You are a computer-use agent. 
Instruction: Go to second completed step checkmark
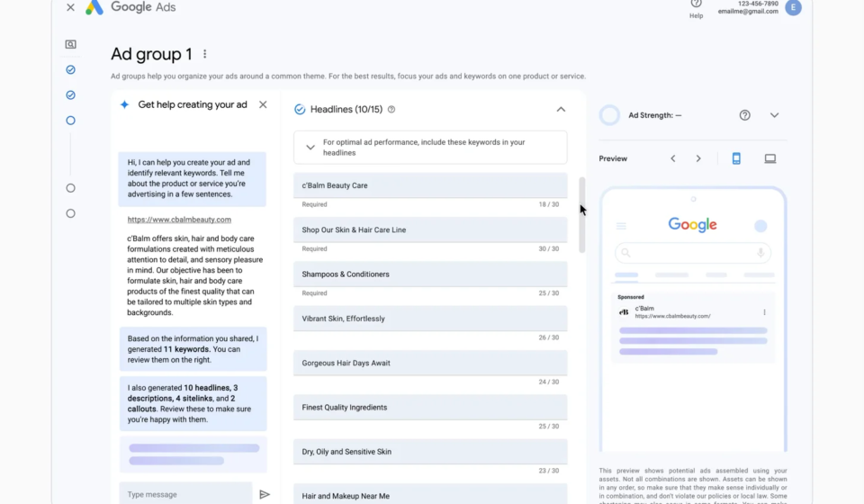(70, 95)
